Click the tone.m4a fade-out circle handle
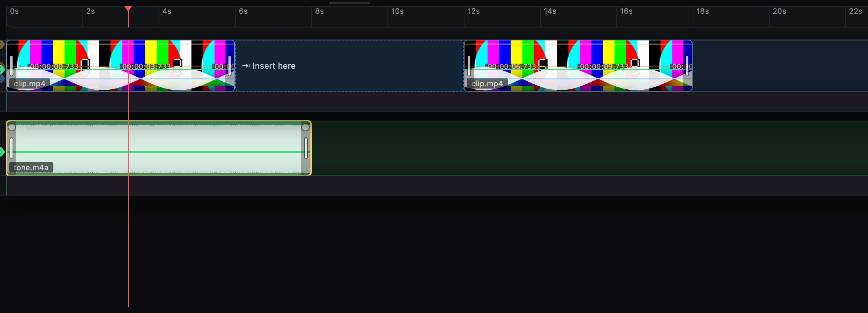The width and height of the screenshot is (868, 313). tap(305, 127)
